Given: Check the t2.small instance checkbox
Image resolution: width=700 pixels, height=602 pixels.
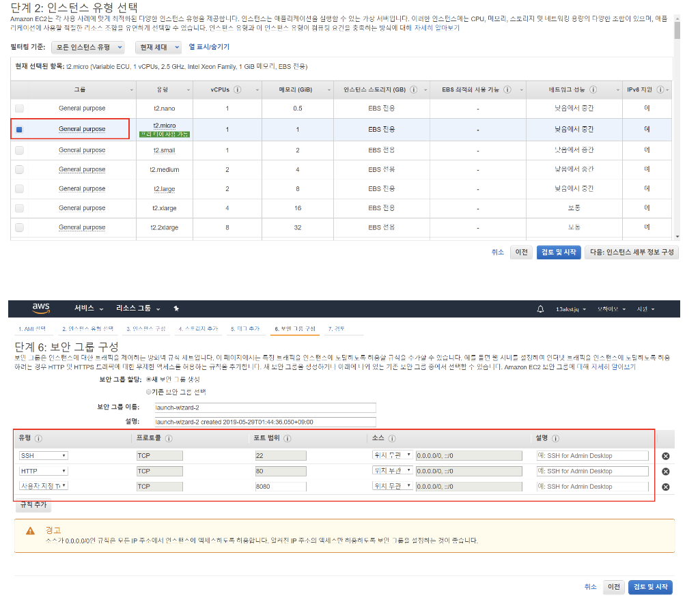Looking at the screenshot, I should pos(19,150).
